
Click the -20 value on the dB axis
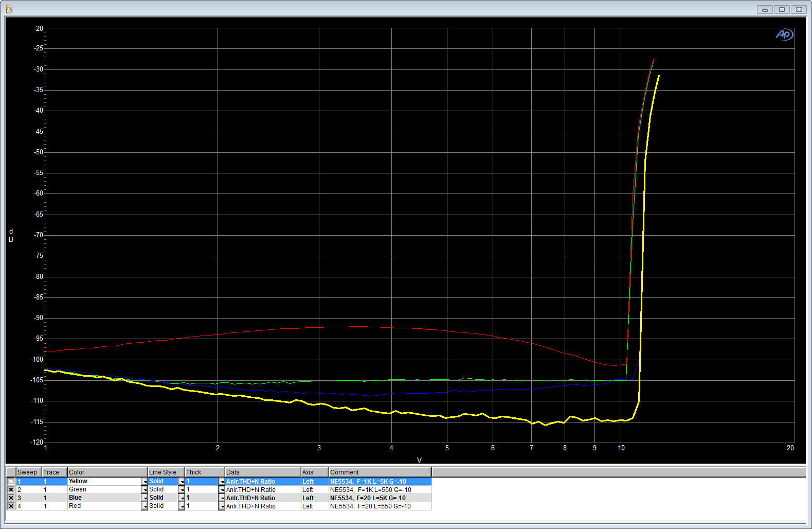pyautogui.click(x=39, y=29)
